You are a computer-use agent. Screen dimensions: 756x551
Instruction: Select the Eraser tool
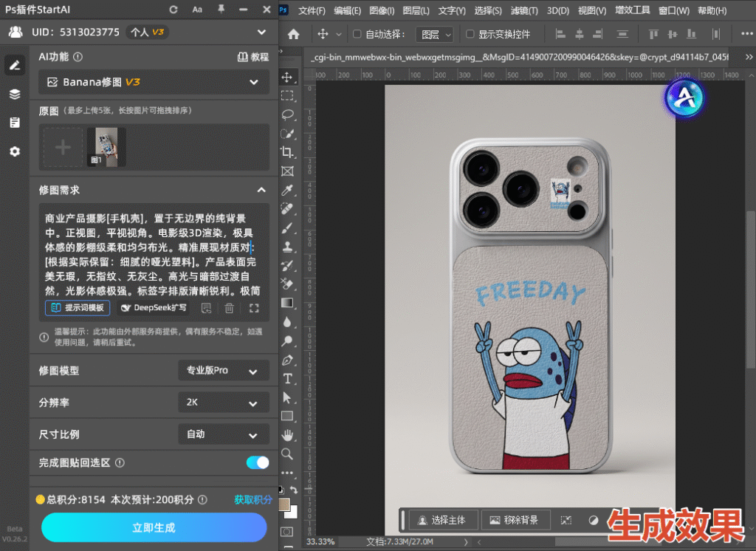[x=287, y=284]
